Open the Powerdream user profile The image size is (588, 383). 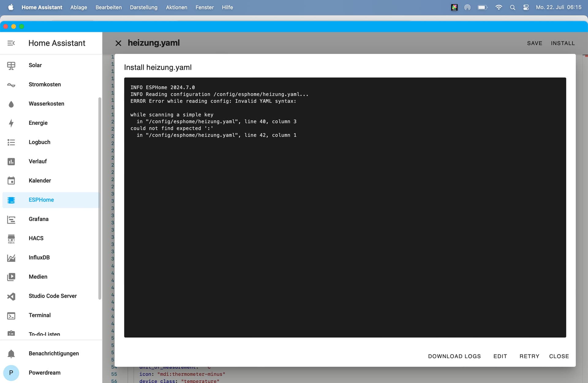click(x=11, y=373)
